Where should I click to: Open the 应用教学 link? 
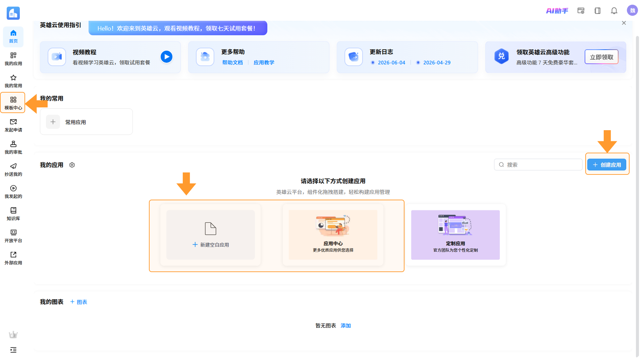[x=264, y=62]
